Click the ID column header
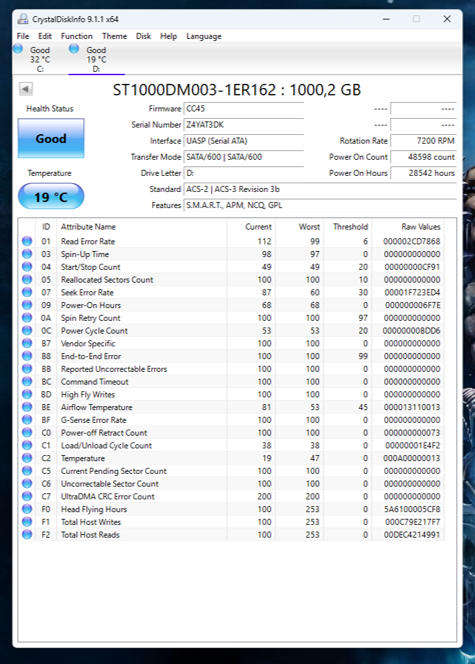The height and width of the screenshot is (664, 475). [47, 227]
